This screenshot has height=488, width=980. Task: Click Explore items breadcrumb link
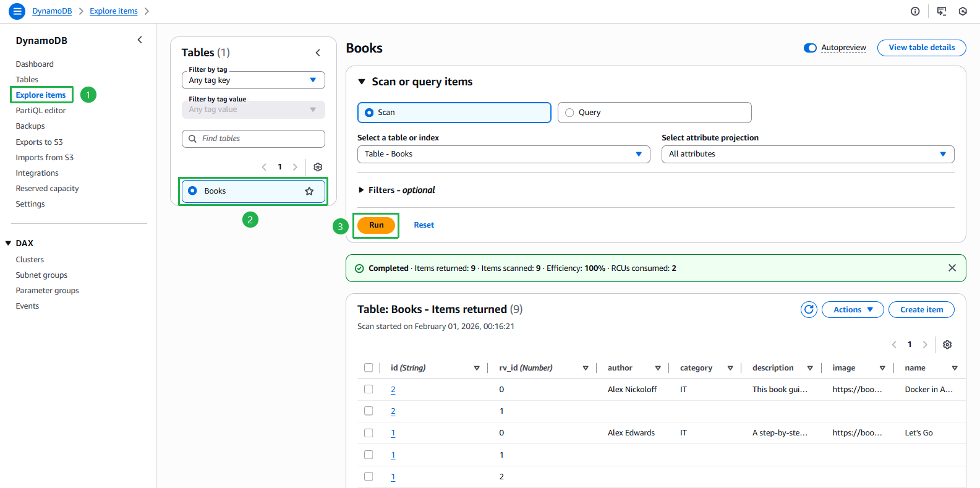coord(114,11)
